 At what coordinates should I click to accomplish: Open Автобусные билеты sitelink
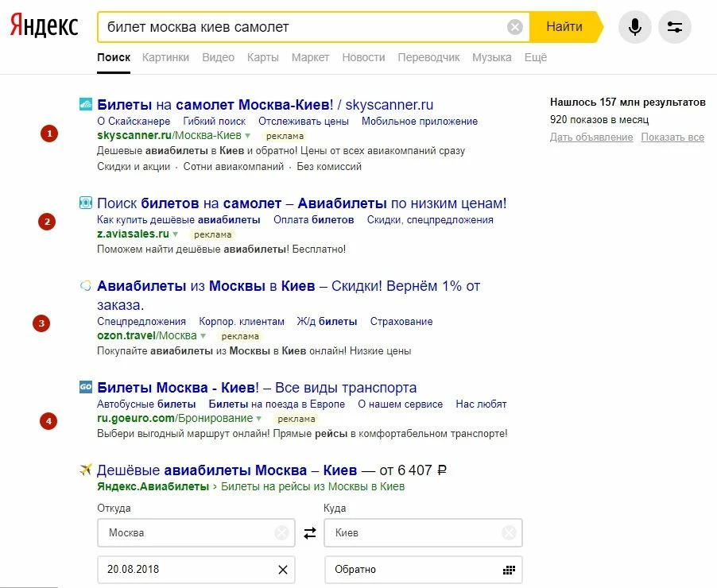tap(146, 404)
